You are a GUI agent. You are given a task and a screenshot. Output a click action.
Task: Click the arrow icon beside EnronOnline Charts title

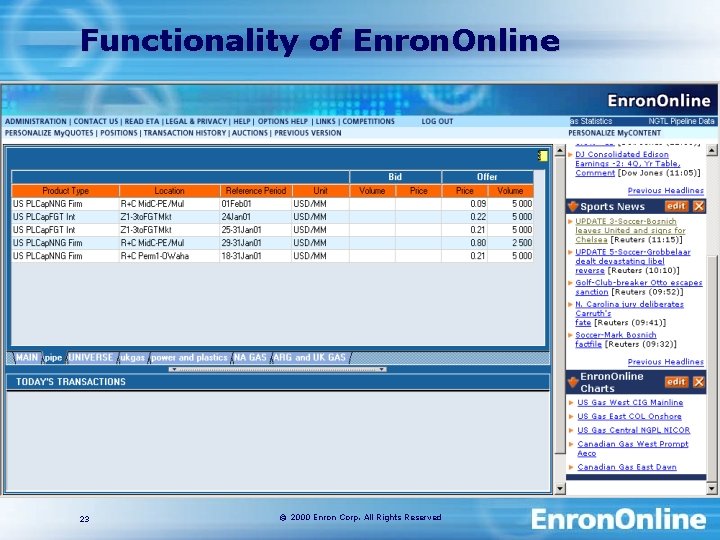[573, 382]
